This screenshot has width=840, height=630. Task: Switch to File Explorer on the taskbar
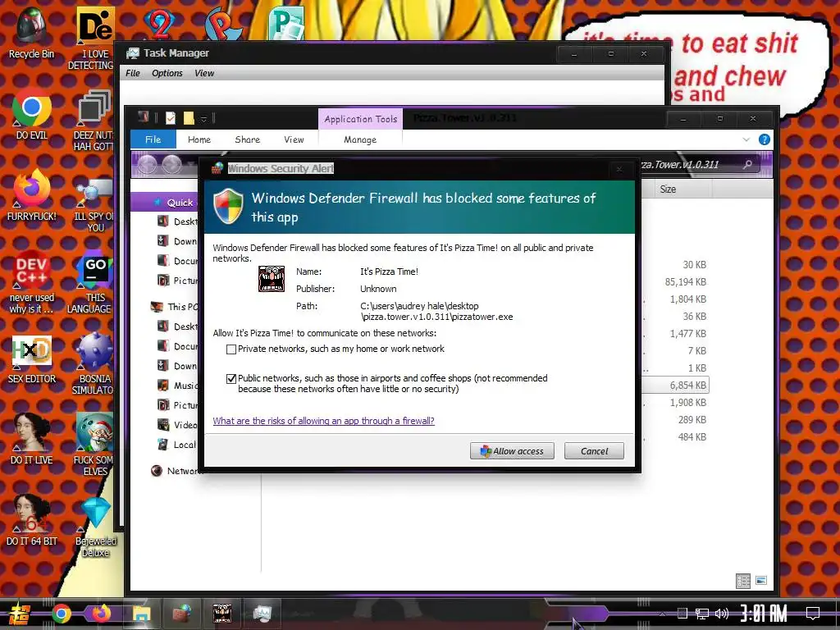pos(141,614)
